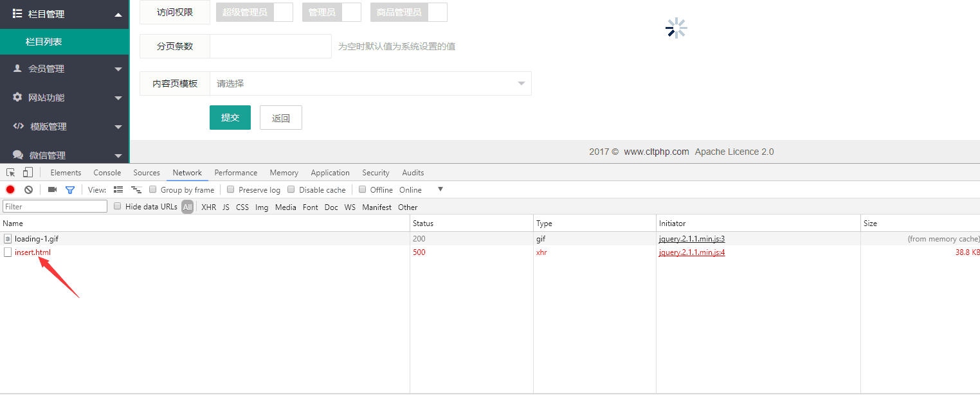Stop recording network log red button
980x395 pixels.
pyautogui.click(x=10, y=189)
